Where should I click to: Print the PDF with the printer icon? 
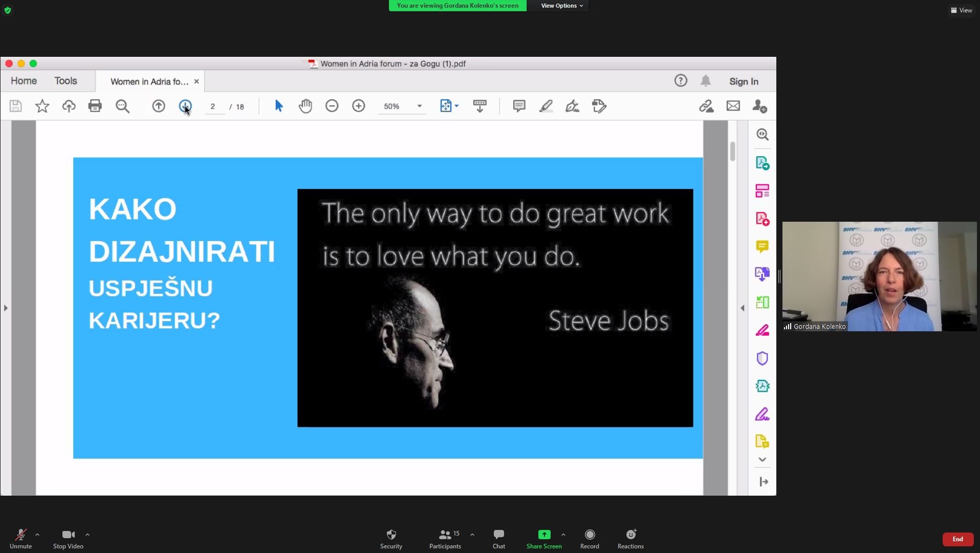[x=95, y=106]
